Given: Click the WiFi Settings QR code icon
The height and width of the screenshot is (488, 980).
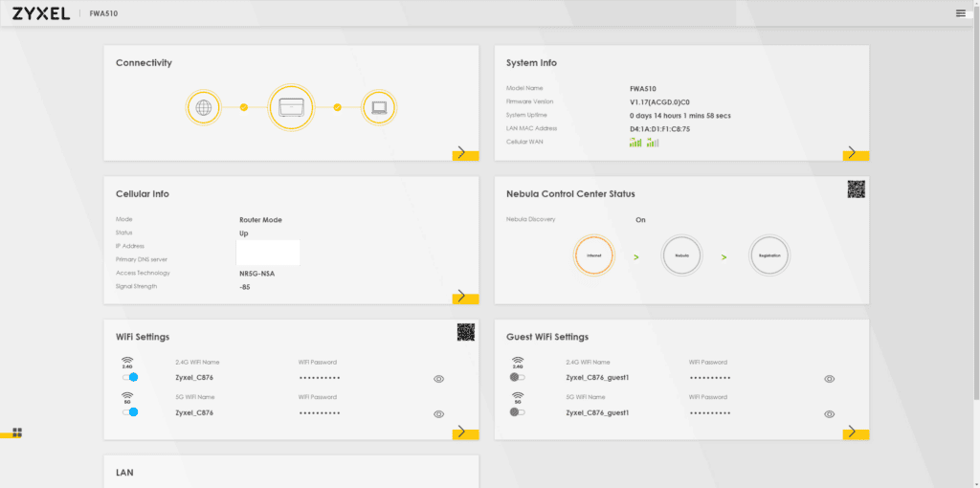Looking at the screenshot, I should [465, 332].
